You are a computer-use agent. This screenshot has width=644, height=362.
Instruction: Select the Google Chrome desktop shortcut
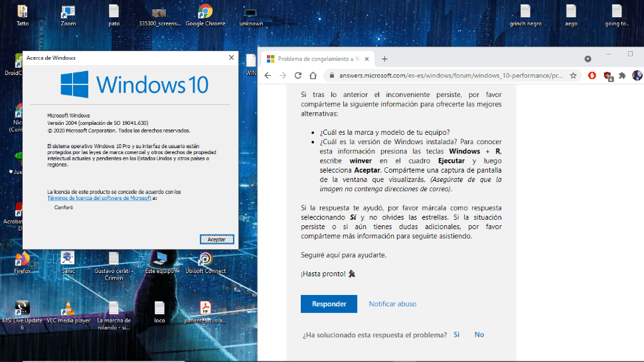coord(205,16)
